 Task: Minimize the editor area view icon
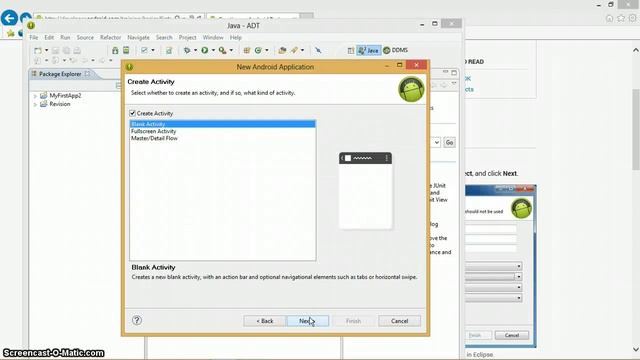pos(445,72)
